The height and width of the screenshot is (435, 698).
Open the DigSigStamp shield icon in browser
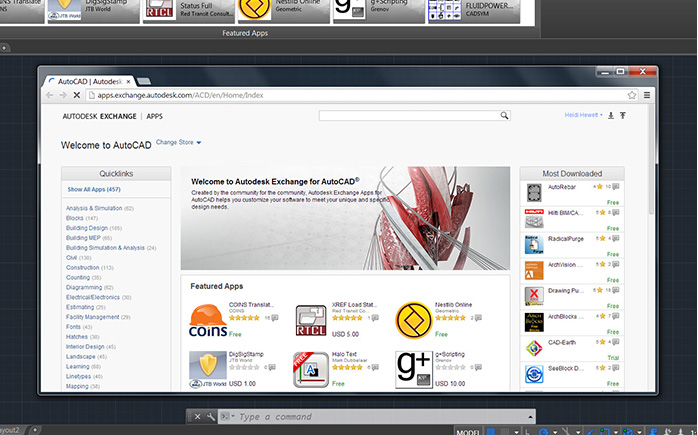[207, 370]
